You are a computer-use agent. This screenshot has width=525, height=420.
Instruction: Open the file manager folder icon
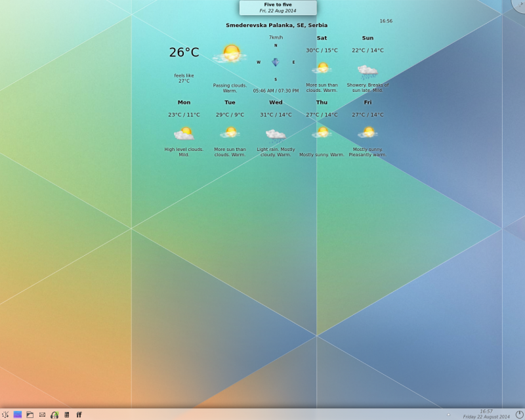point(30,415)
